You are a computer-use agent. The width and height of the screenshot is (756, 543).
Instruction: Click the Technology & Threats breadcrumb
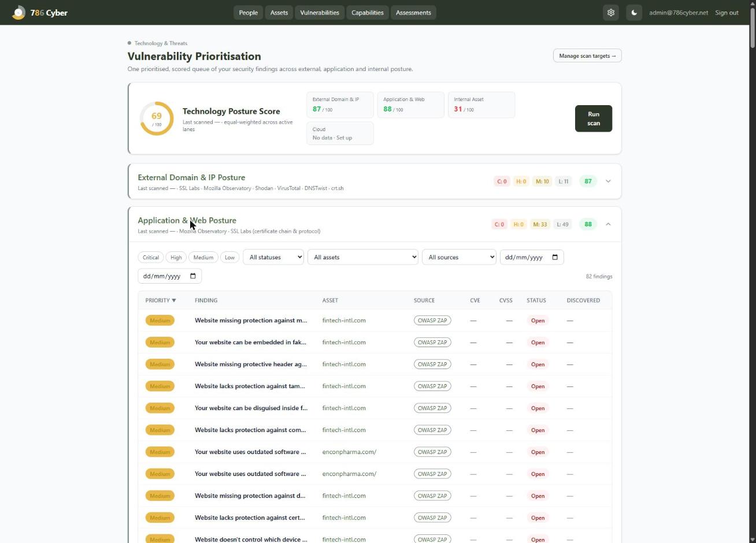click(161, 43)
